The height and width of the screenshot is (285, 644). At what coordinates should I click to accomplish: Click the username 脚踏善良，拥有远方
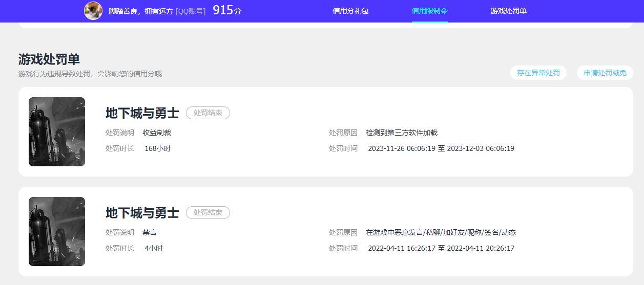[141, 11]
